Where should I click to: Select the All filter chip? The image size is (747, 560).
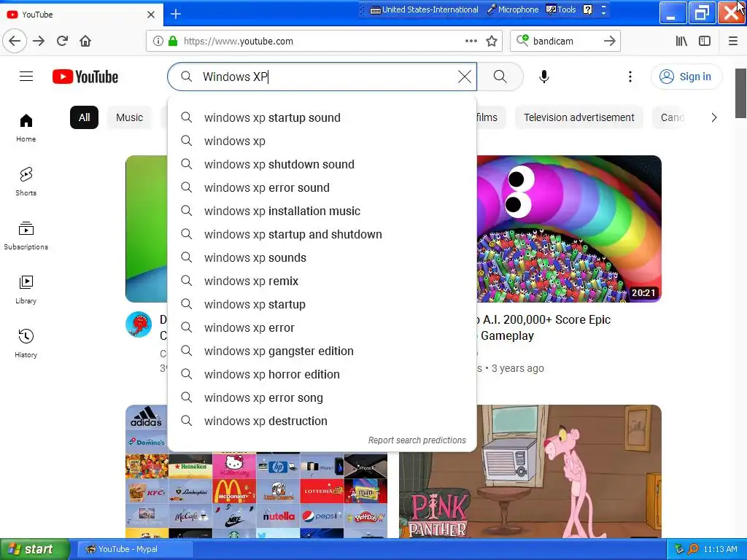pyautogui.click(x=85, y=117)
